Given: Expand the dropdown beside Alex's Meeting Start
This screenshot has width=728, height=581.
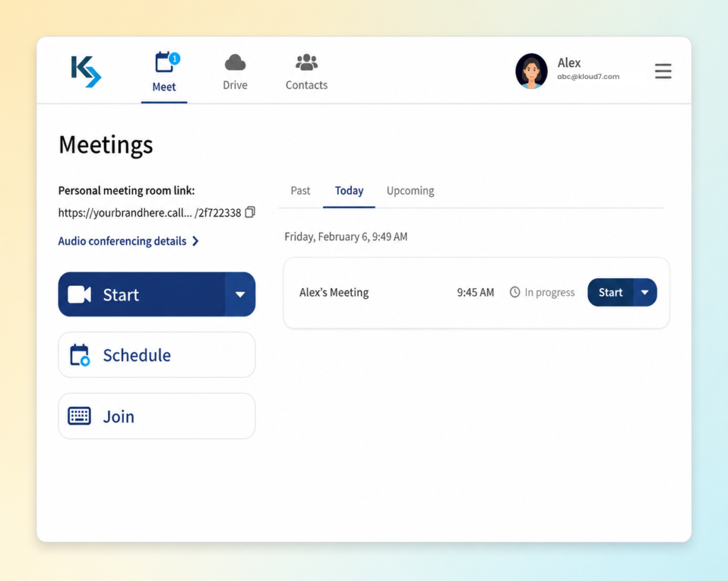Looking at the screenshot, I should [x=645, y=292].
